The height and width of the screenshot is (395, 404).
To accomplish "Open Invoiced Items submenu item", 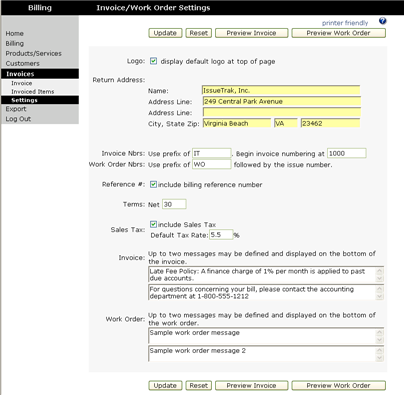I will pos(33,91).
